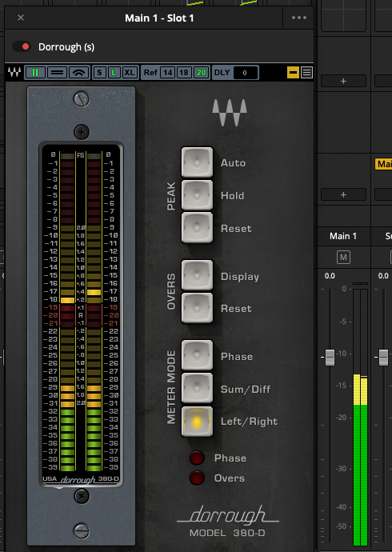This screenshot has height=552, width=392.
Task: Select the horizontal meter layout icon
Action: click(57, 73)
